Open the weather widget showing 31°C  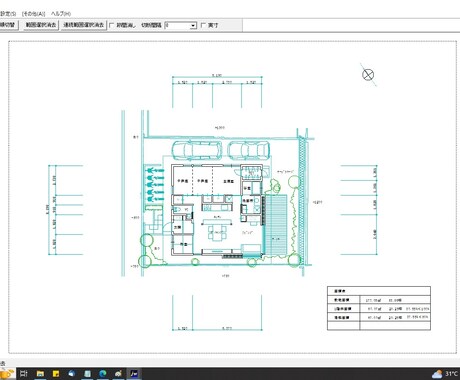(445, 374)
